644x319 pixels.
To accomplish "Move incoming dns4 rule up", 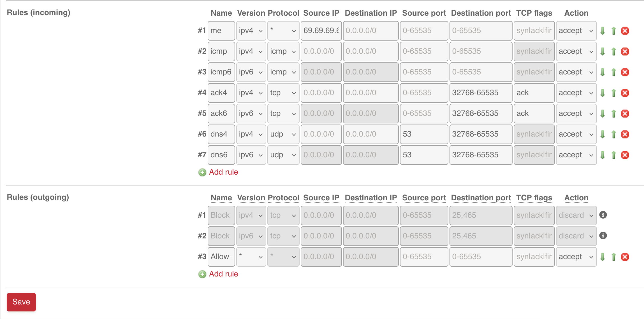I will coord(613,134).
